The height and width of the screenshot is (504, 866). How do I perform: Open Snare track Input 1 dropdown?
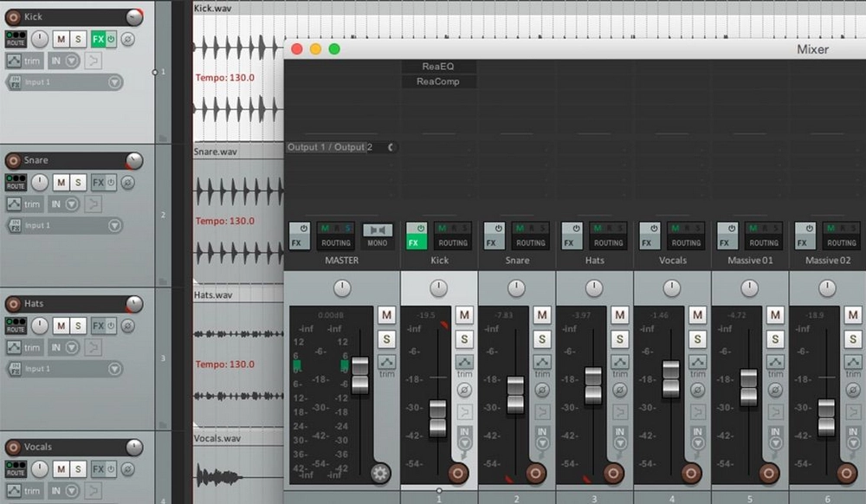pos(114,225)
